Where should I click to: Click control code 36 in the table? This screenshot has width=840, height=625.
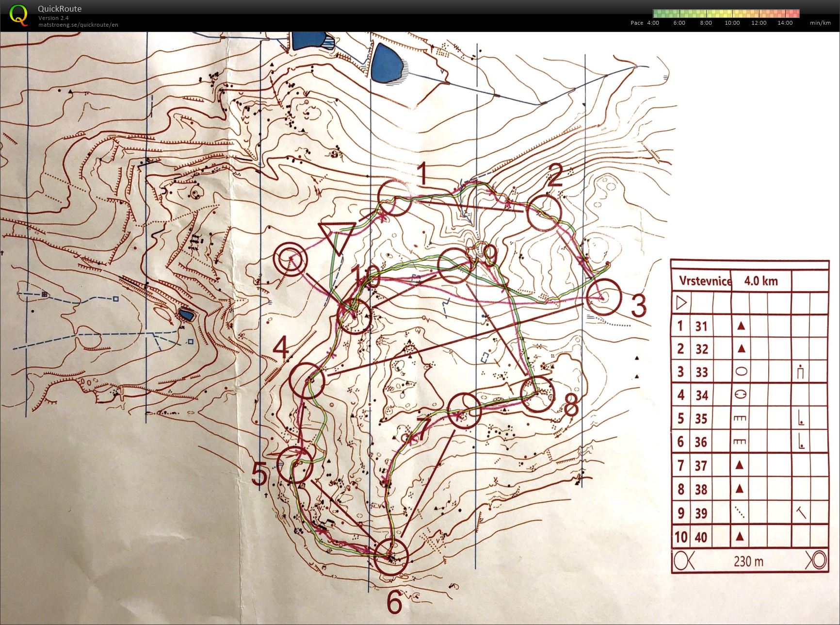[701, 442]
